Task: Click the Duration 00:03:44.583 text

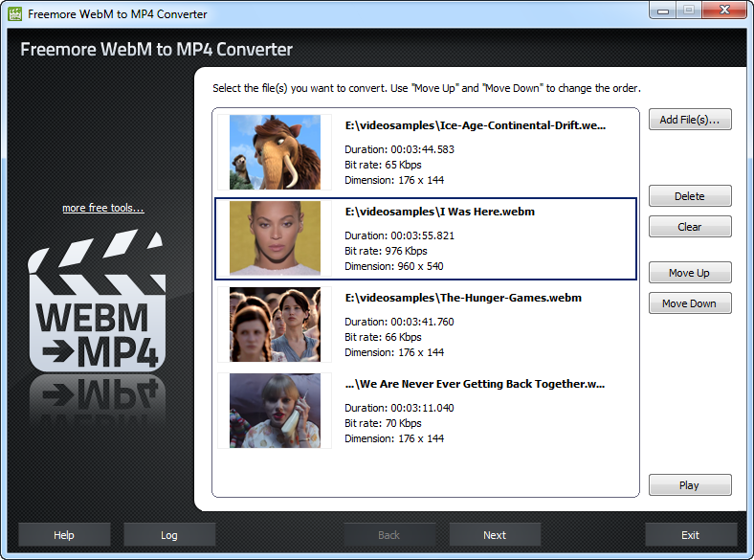Action: 399,149
